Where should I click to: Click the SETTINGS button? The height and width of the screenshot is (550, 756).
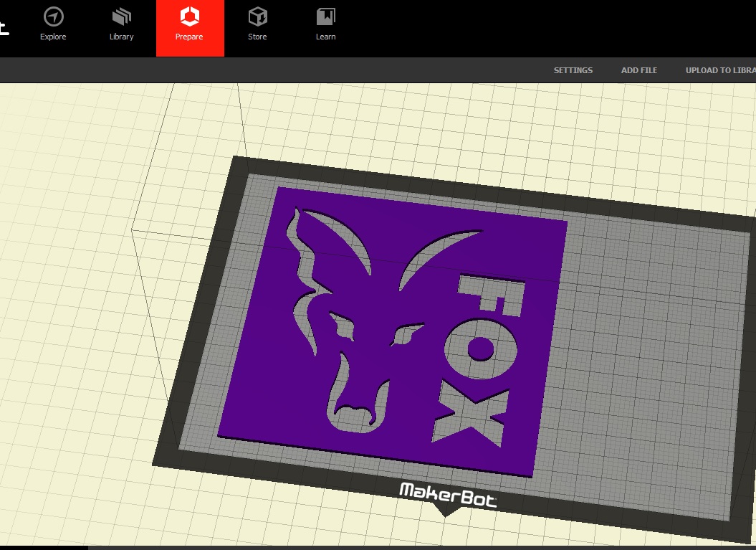coord(573,70)
